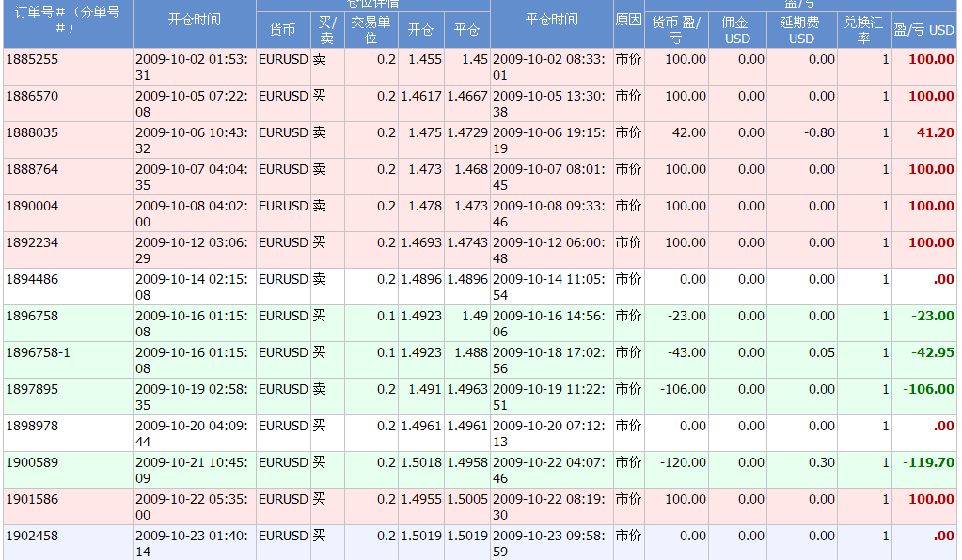962x560 pixels.
Task: Click close price 1.488
Action: (x=471, y=353)
